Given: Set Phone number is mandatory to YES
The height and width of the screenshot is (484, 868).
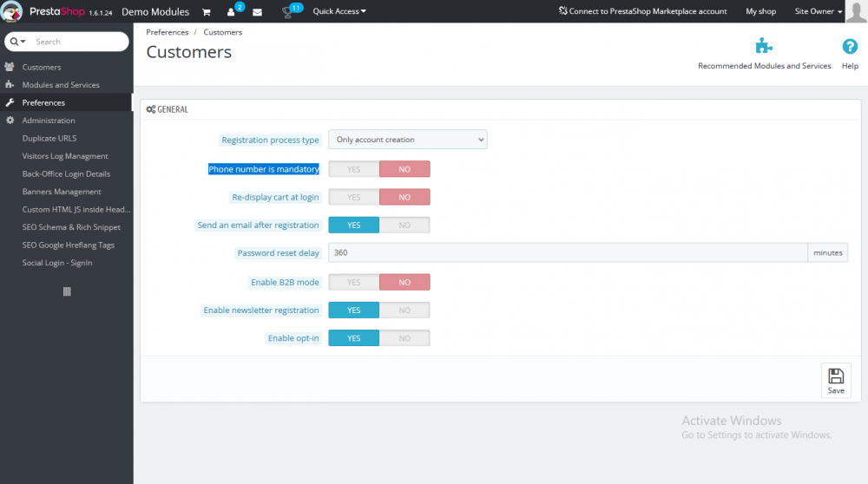Looking at the screenshot, I should coord(354,169).
